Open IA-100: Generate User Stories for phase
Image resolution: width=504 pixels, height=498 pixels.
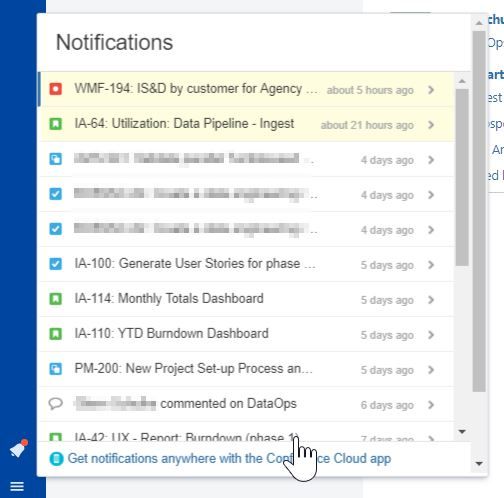(195, 264)
